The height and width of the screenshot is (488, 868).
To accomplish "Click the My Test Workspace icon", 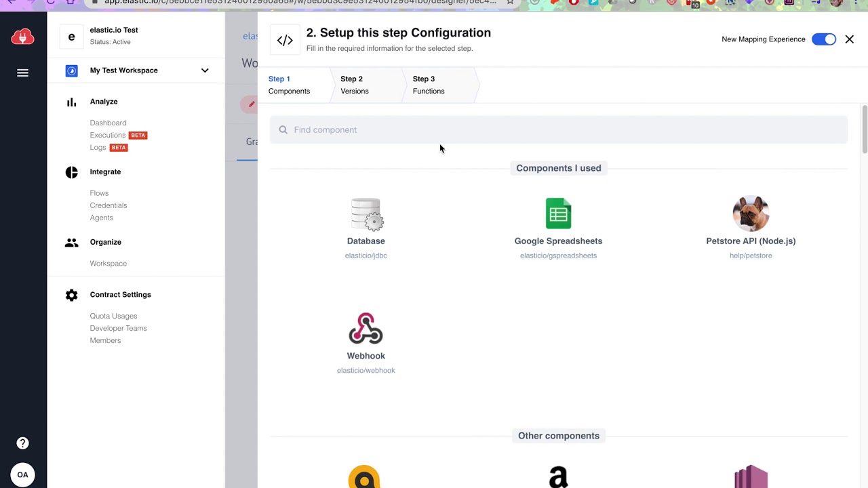I will click(x=71, y=70).
